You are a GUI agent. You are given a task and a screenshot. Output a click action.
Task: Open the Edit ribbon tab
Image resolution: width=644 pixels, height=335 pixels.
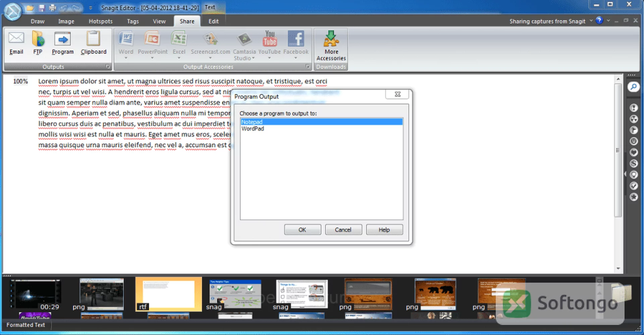(x=213, y=21)
